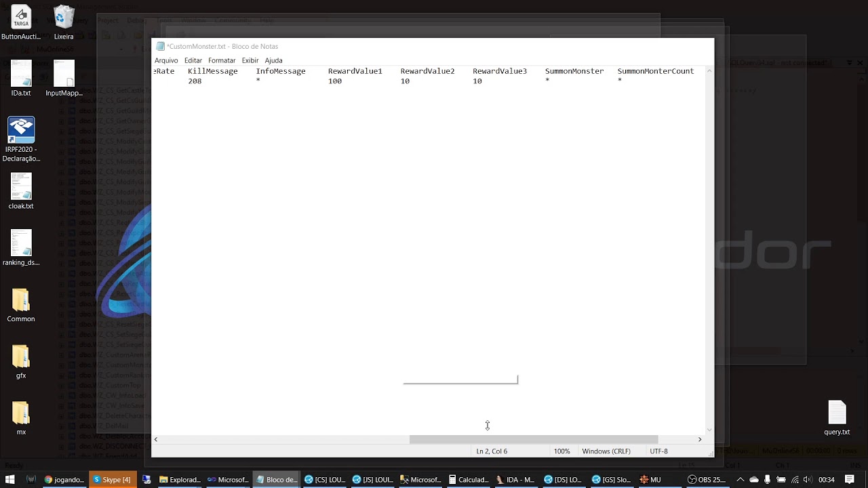
Task: Open the Formatar menu
Action: [222, 60]
